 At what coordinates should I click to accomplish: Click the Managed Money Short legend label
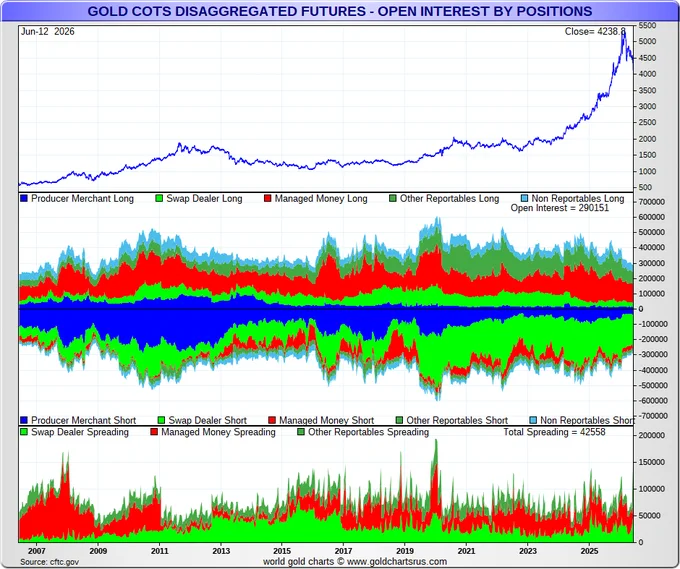pyautogui.click(x=326, y=420)
